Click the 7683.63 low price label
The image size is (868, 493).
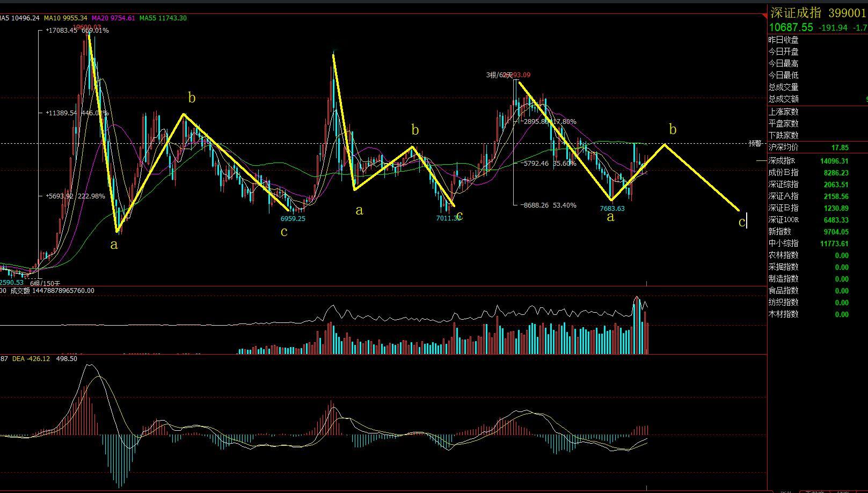pyautogui.click(x=612, y=209)
